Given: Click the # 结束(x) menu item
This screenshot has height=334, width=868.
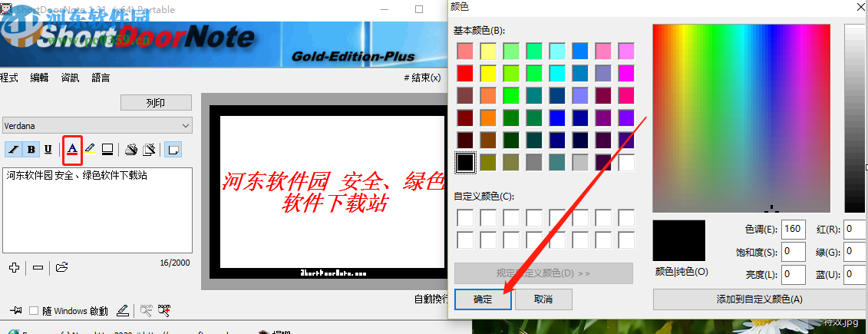Looking at the screenshot, I should tap(422, 78).
